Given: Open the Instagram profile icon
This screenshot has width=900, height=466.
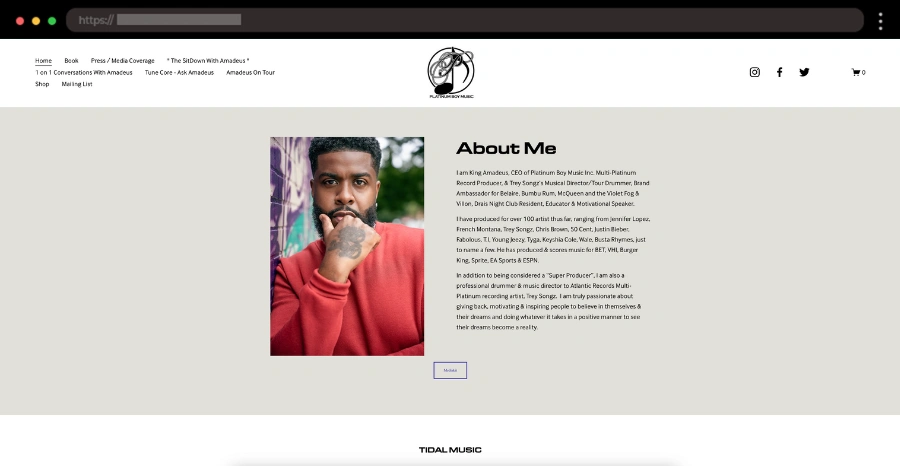Looking at the screenshot, I should pos(755,72).
